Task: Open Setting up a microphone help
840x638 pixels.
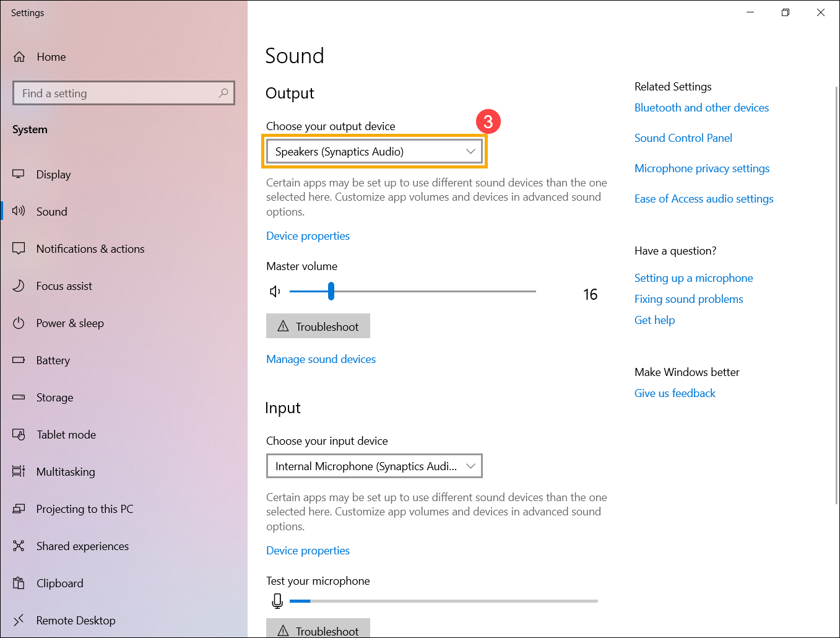Action: (x=693, y=278)
